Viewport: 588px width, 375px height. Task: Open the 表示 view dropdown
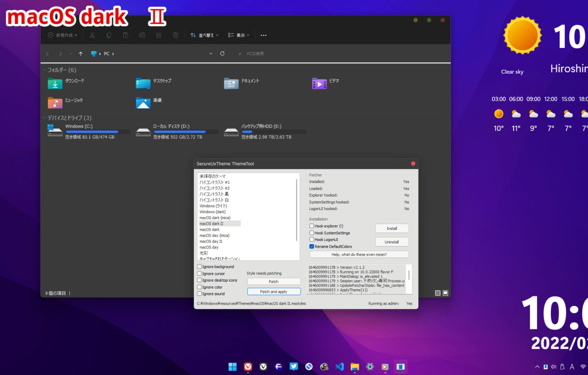tap(239, 35)
